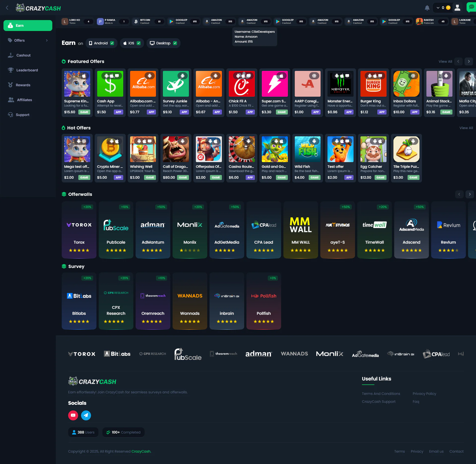Image resolution: width=476 pixels, height=464 pixels.
Task: Open the Pollfish survey card
Action: pyautogui.click(x=264, y=301)
